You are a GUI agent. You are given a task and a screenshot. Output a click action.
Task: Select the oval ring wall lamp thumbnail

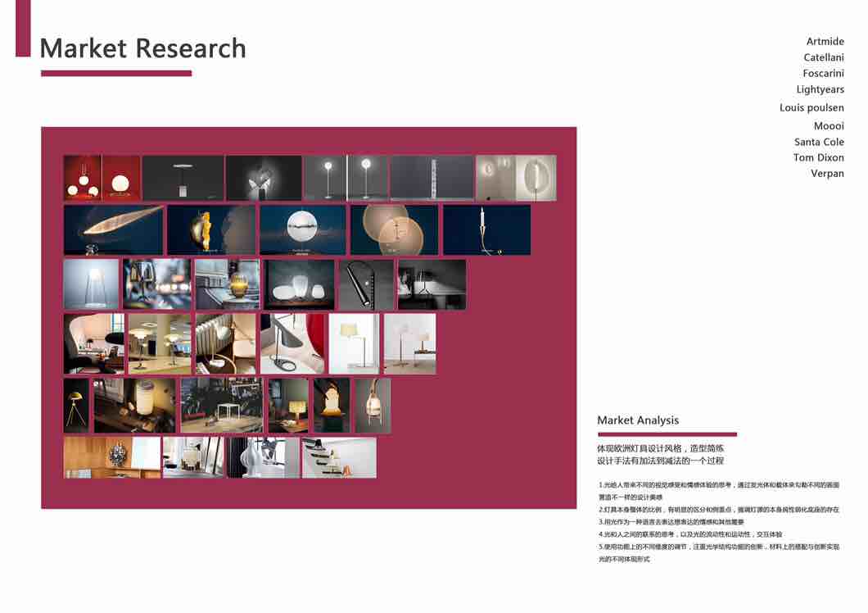point(517,177)
